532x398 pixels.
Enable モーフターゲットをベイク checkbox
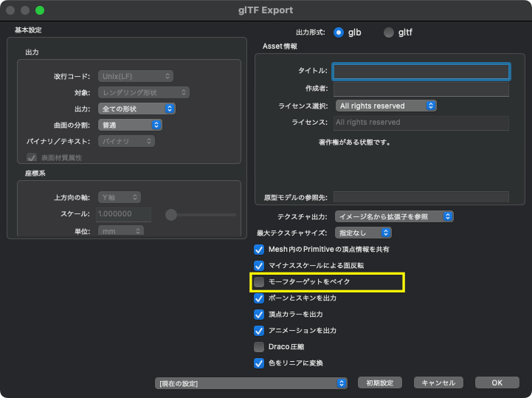259,282
